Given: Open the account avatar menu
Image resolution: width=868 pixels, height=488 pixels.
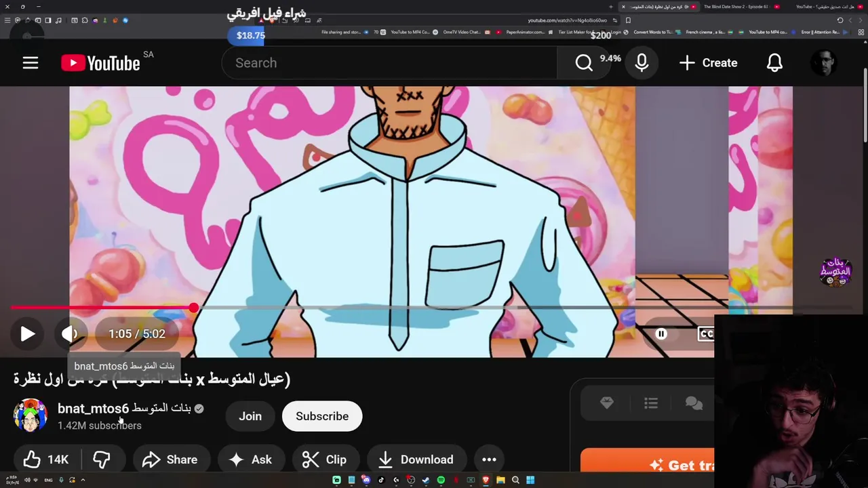Looking at the screenshot, I should click(824, 63).
